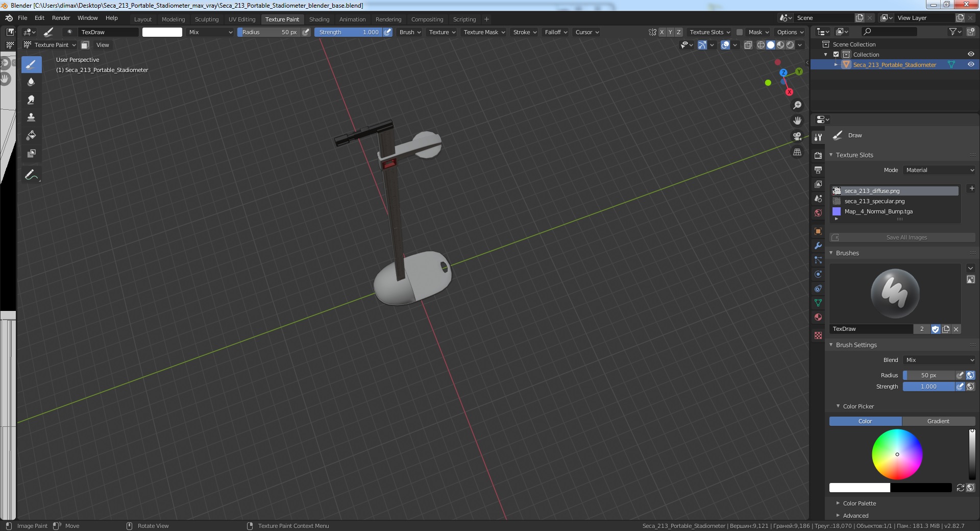Screen dimensions: 980x531
Task: Expand the Advanced section
Action: click(x=855, y=516)
